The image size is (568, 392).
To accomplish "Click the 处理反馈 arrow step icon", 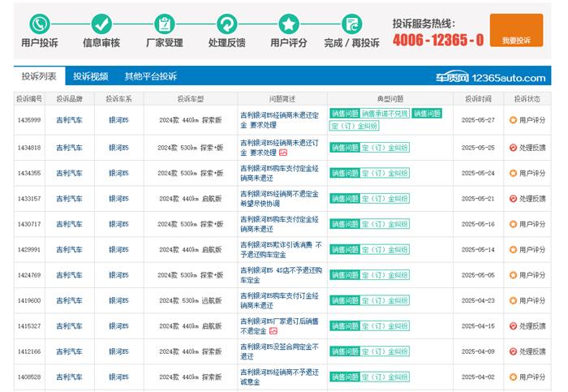I will (226, 24).
